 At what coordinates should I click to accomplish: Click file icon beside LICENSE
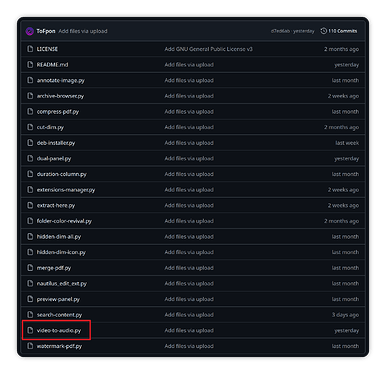[x=30, y=49]
